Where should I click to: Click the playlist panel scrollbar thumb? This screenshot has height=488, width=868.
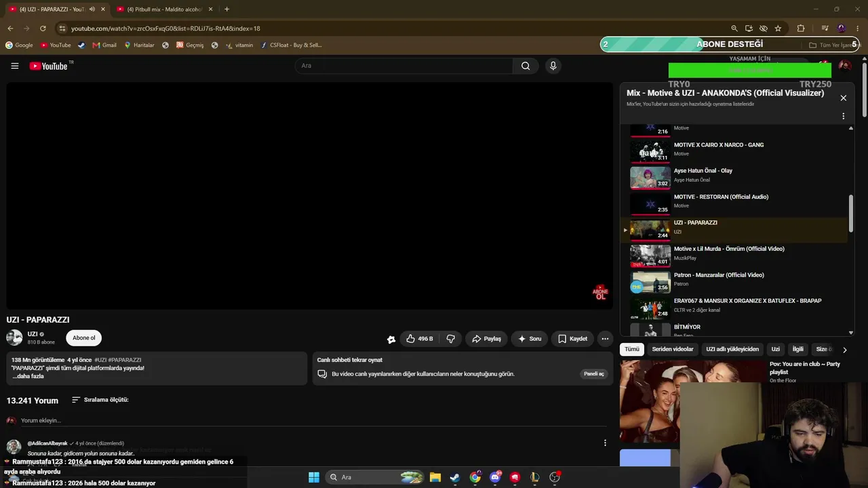pyautogui.click(x=851, y=213)
